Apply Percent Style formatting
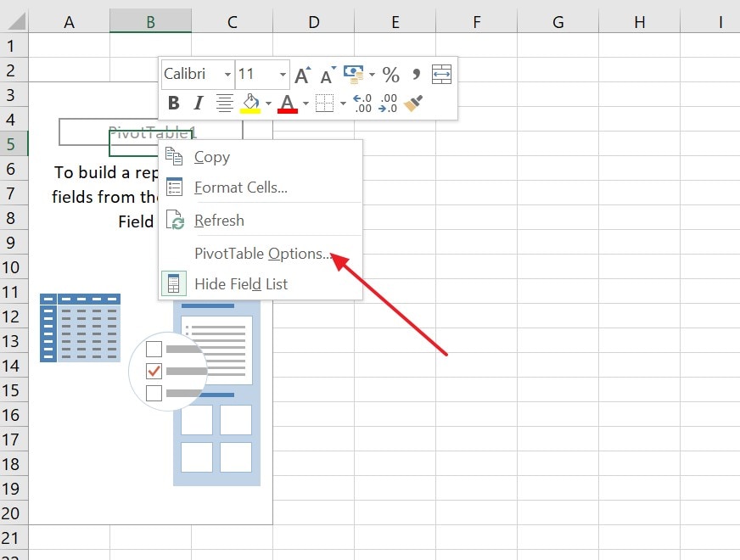Screen dimensions: 740x560 pyautogui.click(x=390, y=75)
